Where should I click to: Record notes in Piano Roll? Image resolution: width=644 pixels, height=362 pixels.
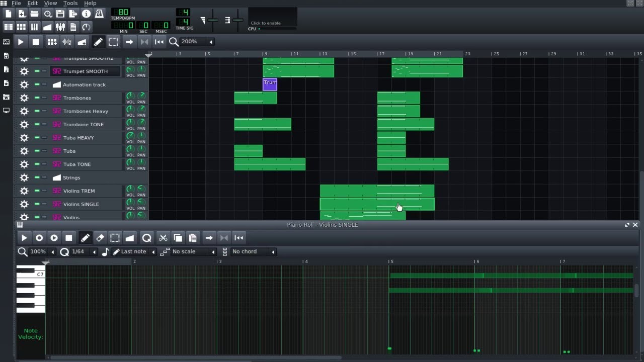point(39,238)
